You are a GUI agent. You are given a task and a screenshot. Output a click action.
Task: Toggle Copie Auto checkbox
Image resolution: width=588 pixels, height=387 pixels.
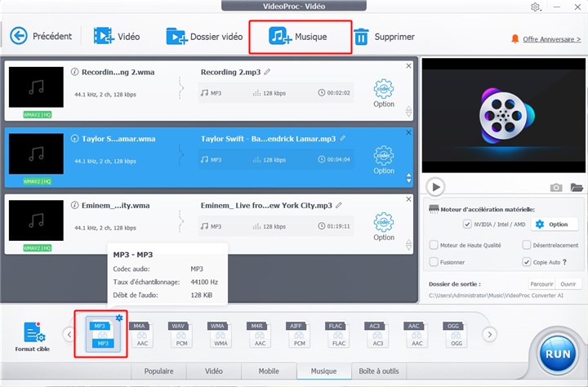[x=527, y=262]
